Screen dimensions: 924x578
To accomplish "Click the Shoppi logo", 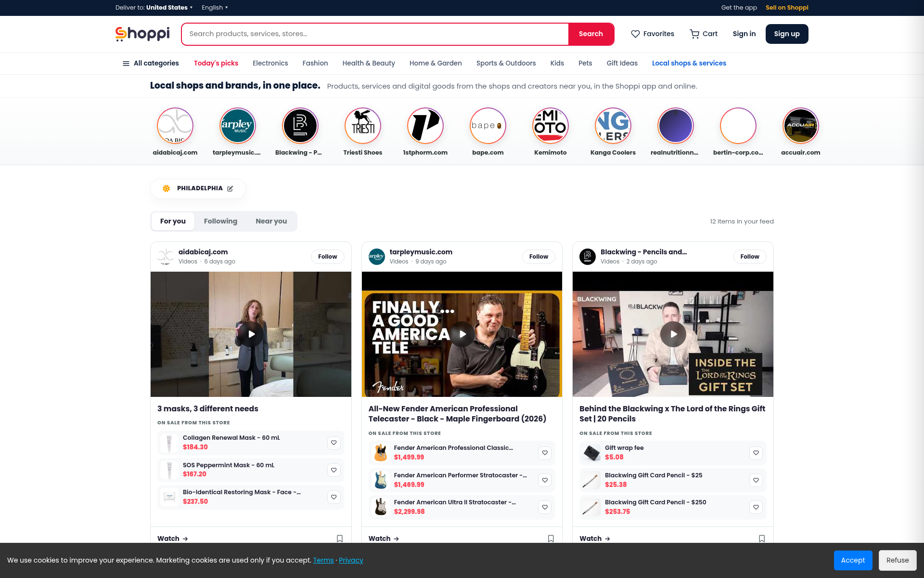I will pos(142,34).
